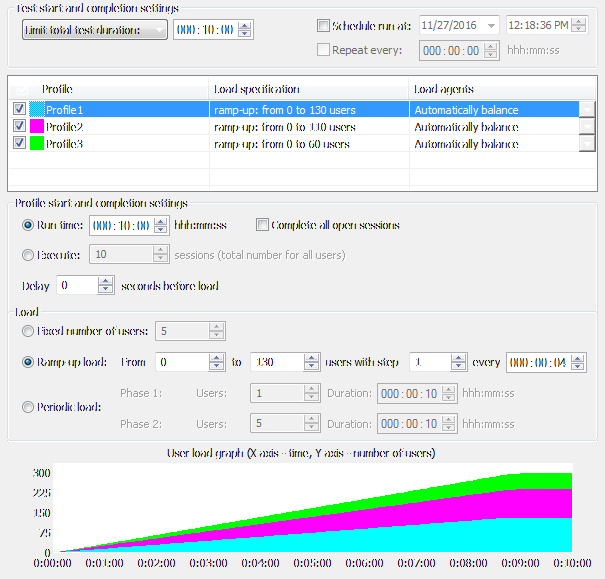Select 'Fixed number of users' radio button

click(27, 331)
